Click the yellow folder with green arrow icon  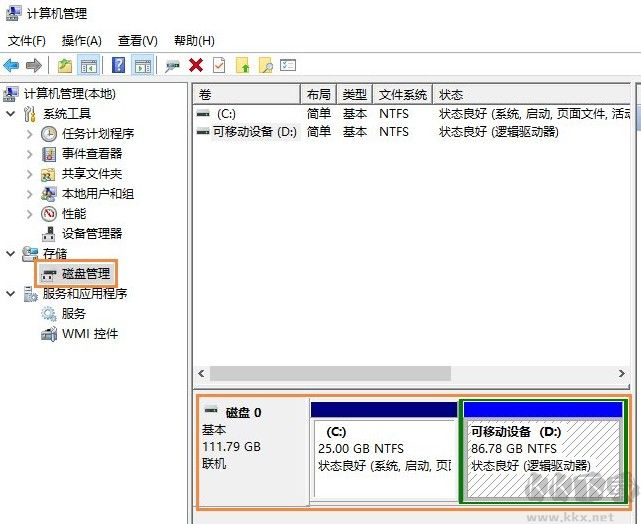243,65
